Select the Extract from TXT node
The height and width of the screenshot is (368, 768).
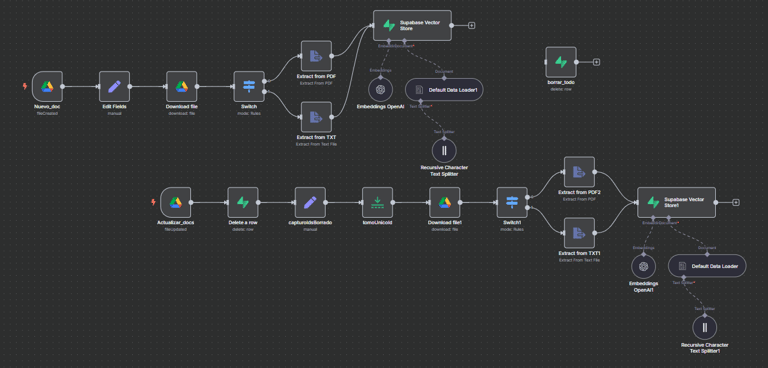click(x=316, y=117)
